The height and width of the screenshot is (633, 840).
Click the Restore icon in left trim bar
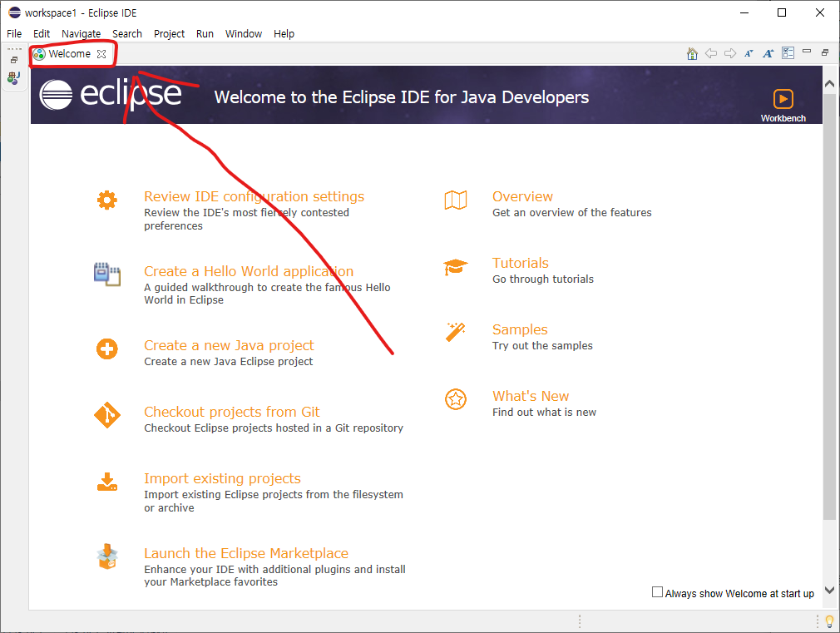(x=14, y=60)
